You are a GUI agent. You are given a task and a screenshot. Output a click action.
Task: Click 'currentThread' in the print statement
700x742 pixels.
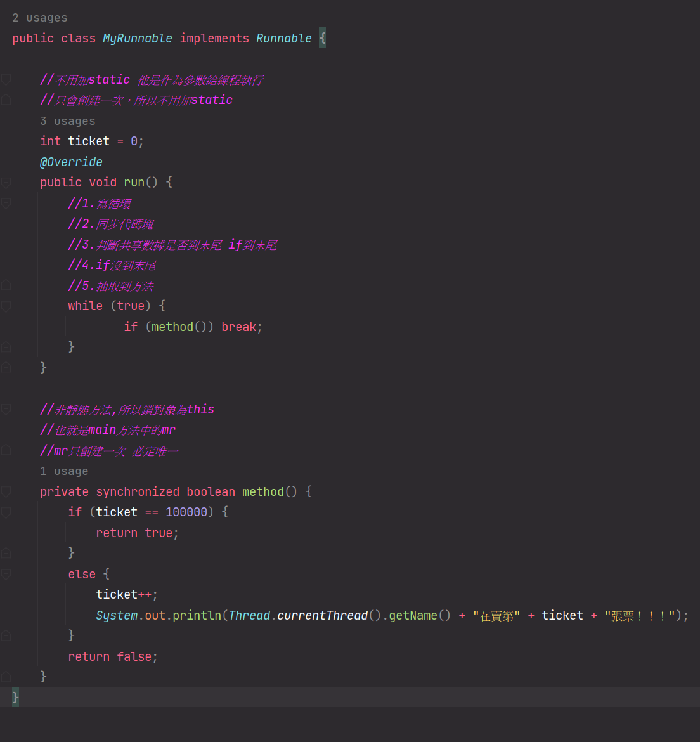click(323, 615)
